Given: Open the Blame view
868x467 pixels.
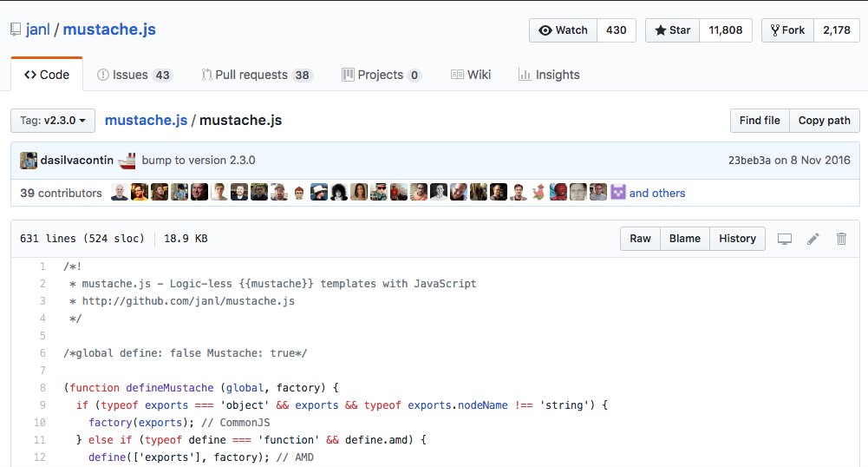Looking at the screenshot, I should click(685, 239).
